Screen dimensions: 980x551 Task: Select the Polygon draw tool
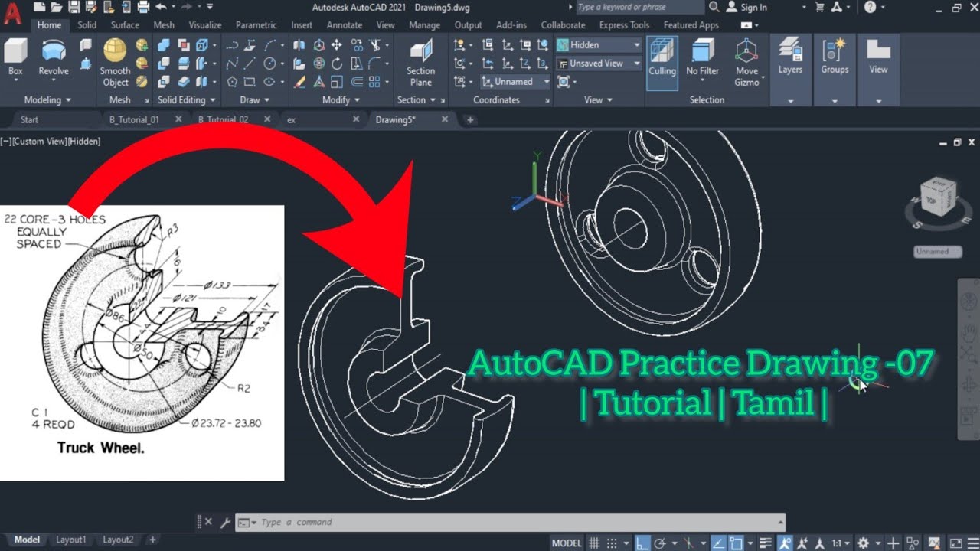(x=232, y=82)
